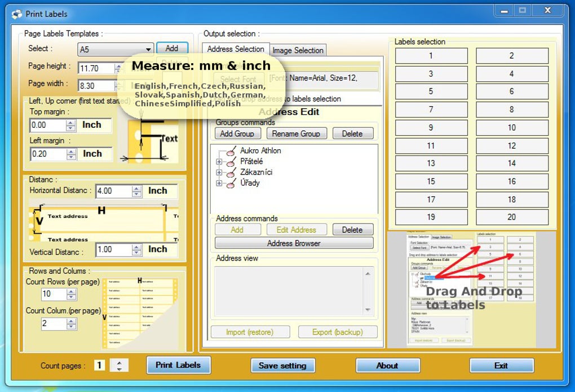
Task: Open the A5 template dropdown
Action: pos(148,50)
